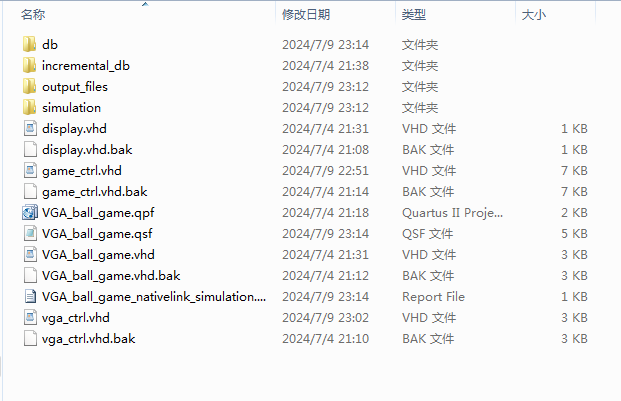Click the VGA_ball_game.qpf Quartus project icon

(x=30, y=213)
